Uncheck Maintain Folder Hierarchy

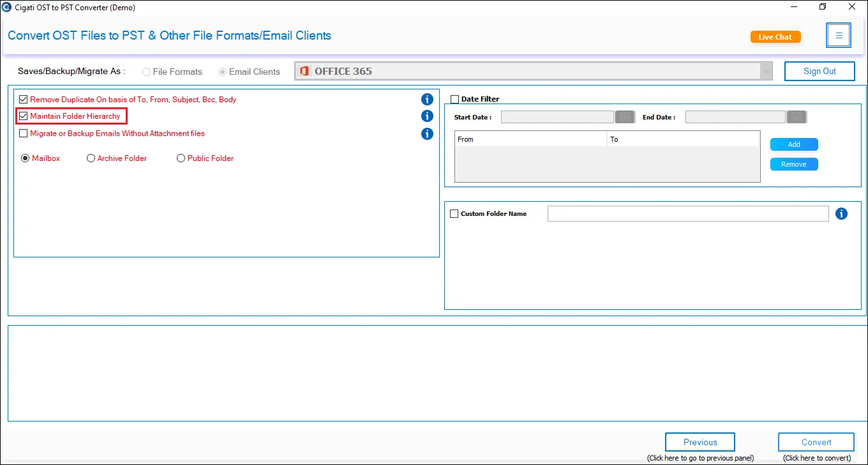24,116
